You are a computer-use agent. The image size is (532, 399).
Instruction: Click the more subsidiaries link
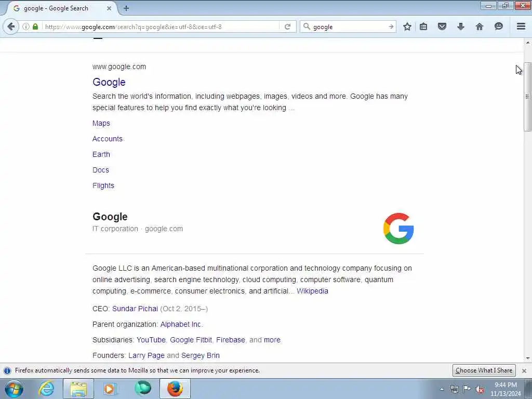point(272,340)
